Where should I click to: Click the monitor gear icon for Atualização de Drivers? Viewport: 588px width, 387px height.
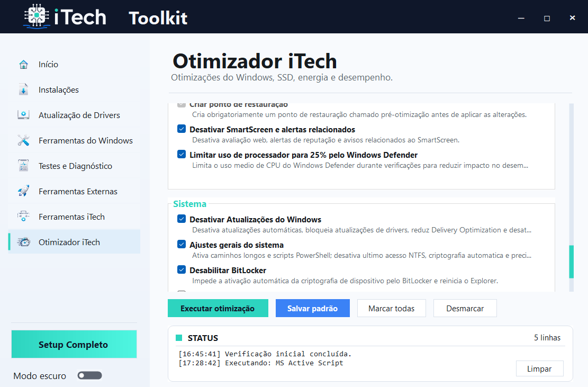pyautogui.click(x=23, y=115)
